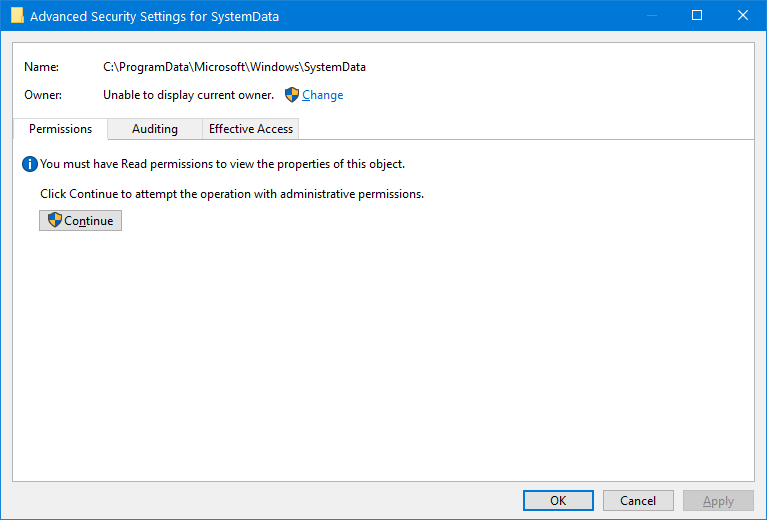The height and width of the screenshot is (520, 767).
Task: Click the window title 'Advanced Security Settings for SystemData'
Action: click(x=155, y=16)
